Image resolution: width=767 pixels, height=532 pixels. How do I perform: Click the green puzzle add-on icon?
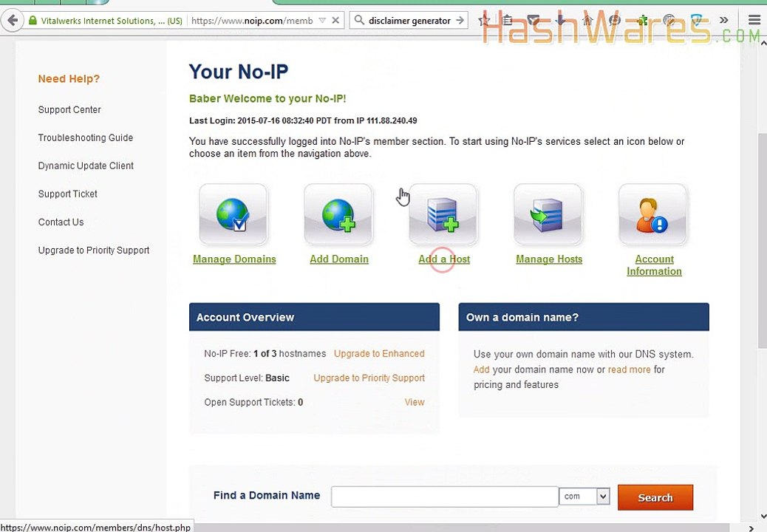(642, 21)
